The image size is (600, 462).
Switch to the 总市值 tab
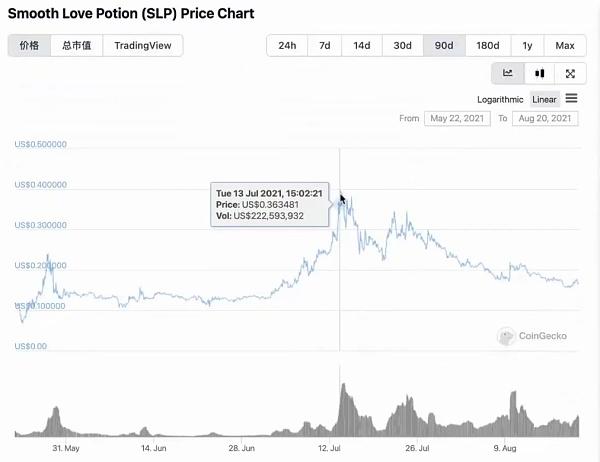point(77,46)
